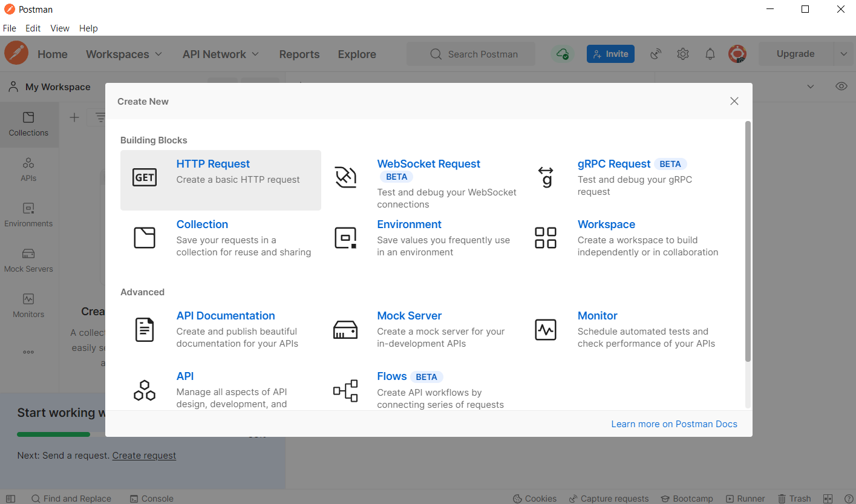This screenshot has height=504, width=856.
Task: Open the View menu
Action: point(60,28)
